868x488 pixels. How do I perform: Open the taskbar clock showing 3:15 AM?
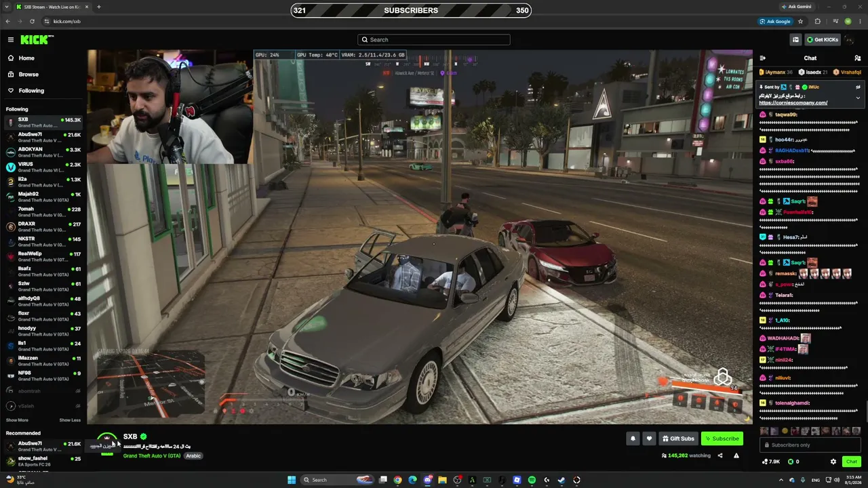[x=854, y=480]
